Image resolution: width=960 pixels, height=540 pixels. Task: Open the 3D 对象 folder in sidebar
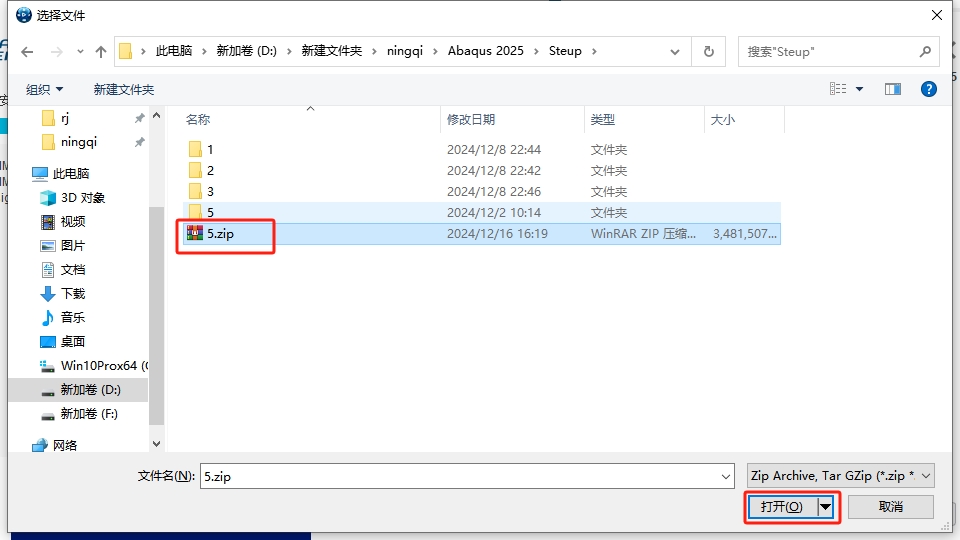(82, 197)
